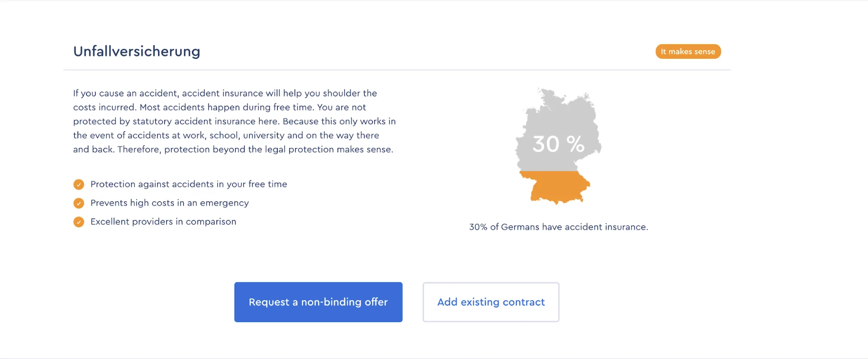Click the orange It makes sense badge
Viewport: 868px width, 359px height.
pyautogui.click(x=688, y=51)
